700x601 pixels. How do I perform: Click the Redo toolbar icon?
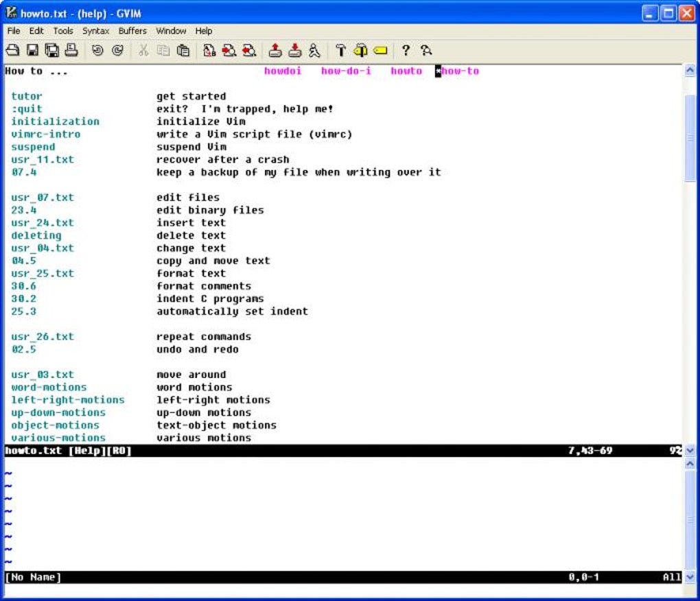[118, 50]
